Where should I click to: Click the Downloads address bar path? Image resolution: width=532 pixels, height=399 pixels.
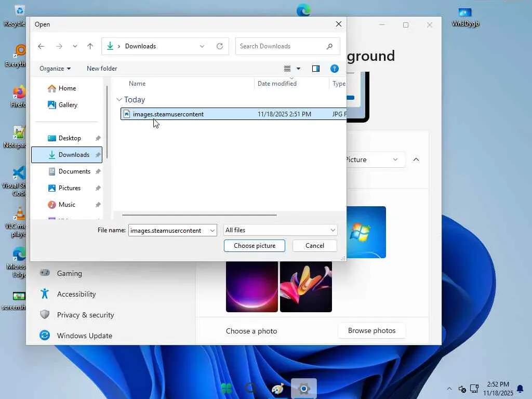point(140,46)
